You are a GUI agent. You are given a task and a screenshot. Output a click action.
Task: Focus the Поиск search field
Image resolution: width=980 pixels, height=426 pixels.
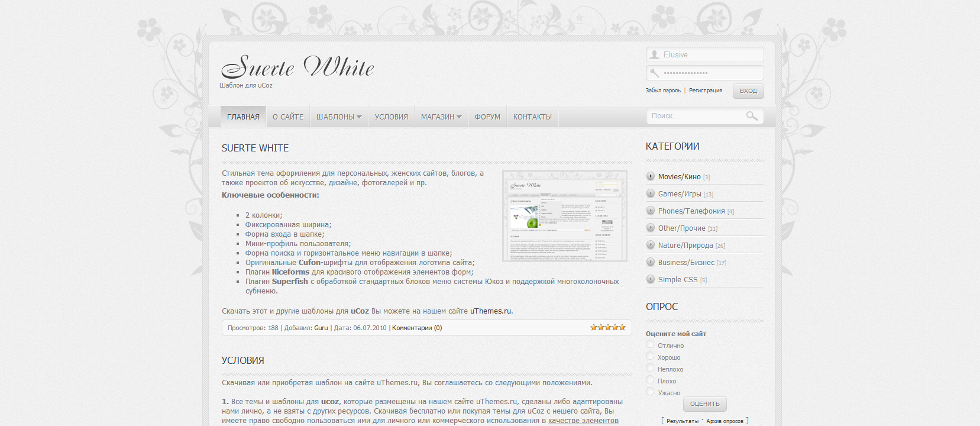pyautogui.click(x=705, y=116)
